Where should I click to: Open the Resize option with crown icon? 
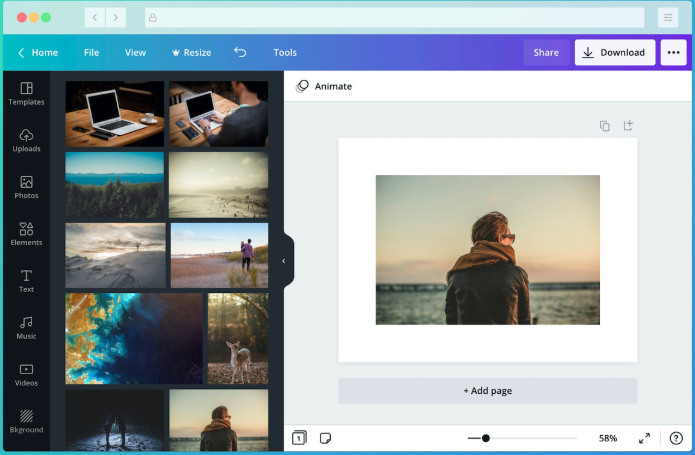pos(191,52)
